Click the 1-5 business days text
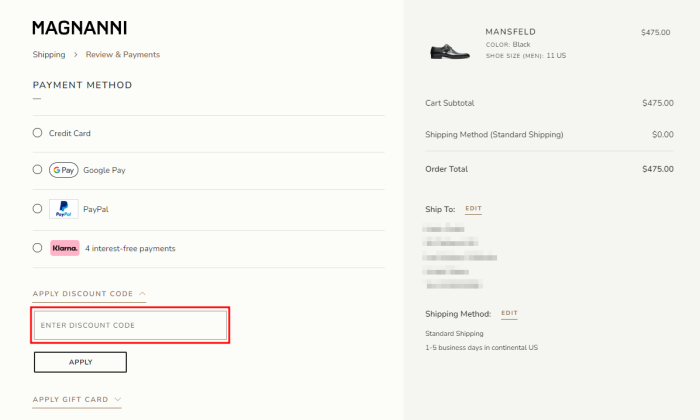The image size is (700, 420). click(x=481, y=347)
